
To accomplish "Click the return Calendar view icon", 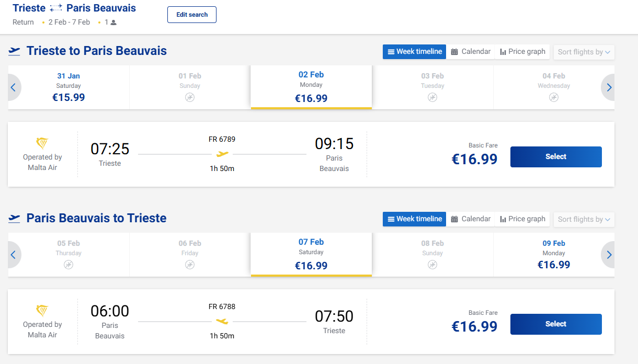I will coord(454,219).
